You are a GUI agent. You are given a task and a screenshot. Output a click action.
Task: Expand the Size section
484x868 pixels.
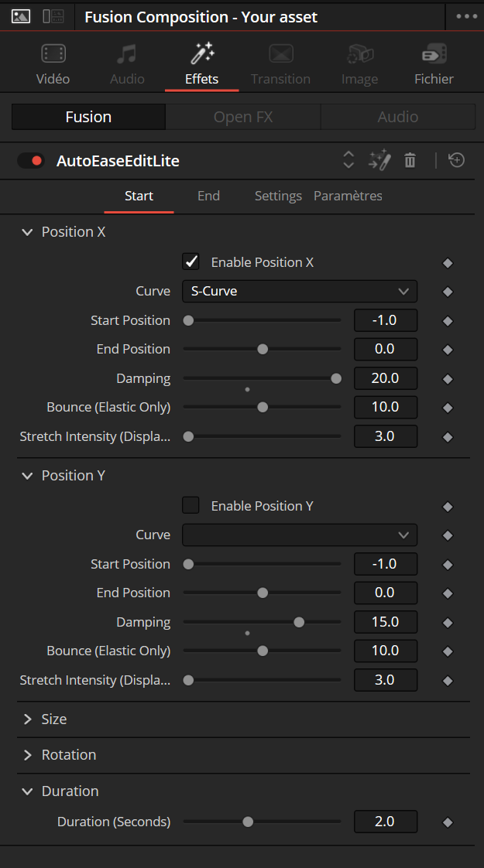click(x=53, y=719)
